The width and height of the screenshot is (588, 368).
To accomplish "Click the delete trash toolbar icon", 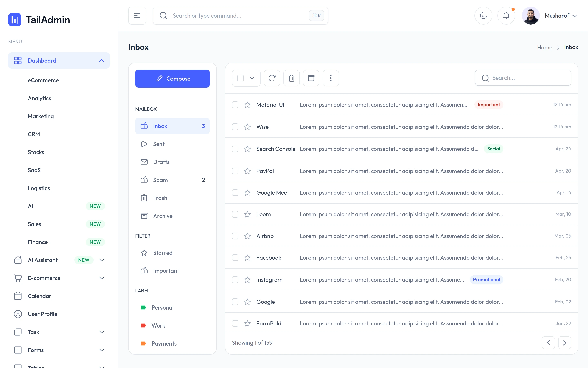I will tap(291, 78).
